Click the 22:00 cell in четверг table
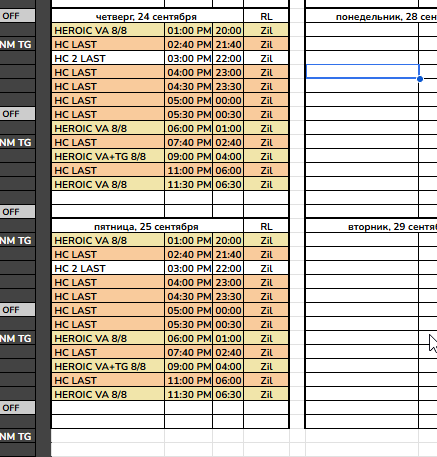Screen dimensions: 437x457 point(228,58)
